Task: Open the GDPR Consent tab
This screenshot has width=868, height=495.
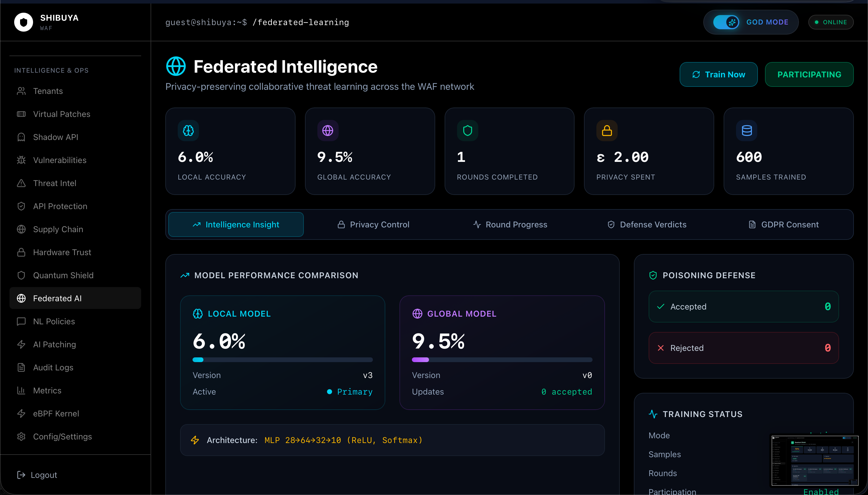Action: point(783,224)
